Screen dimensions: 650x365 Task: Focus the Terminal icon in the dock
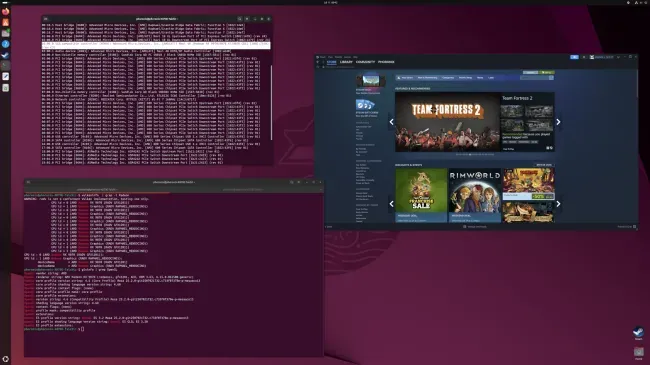click(5, 66)
